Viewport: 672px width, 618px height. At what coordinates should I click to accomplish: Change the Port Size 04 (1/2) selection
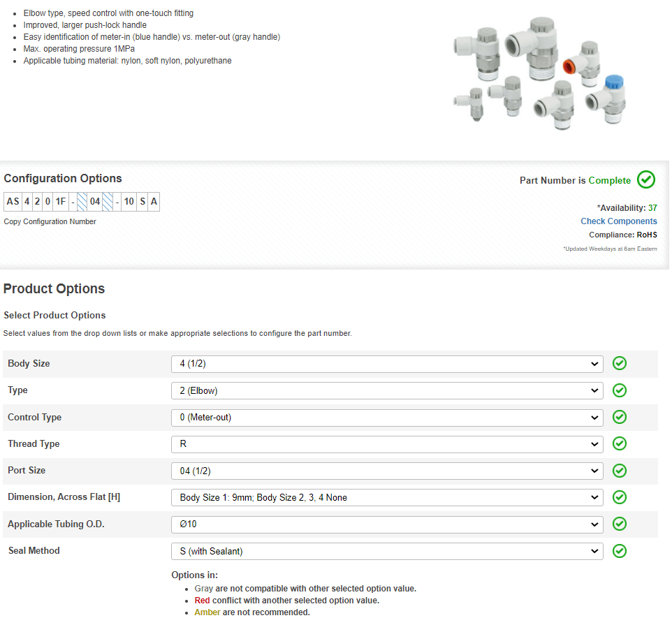(386, 471)
